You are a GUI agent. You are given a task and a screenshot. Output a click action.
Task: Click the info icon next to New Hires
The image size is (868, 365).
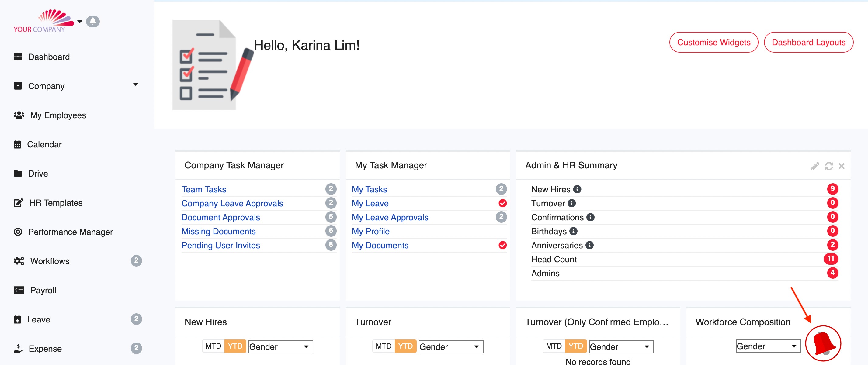point(577,189)
